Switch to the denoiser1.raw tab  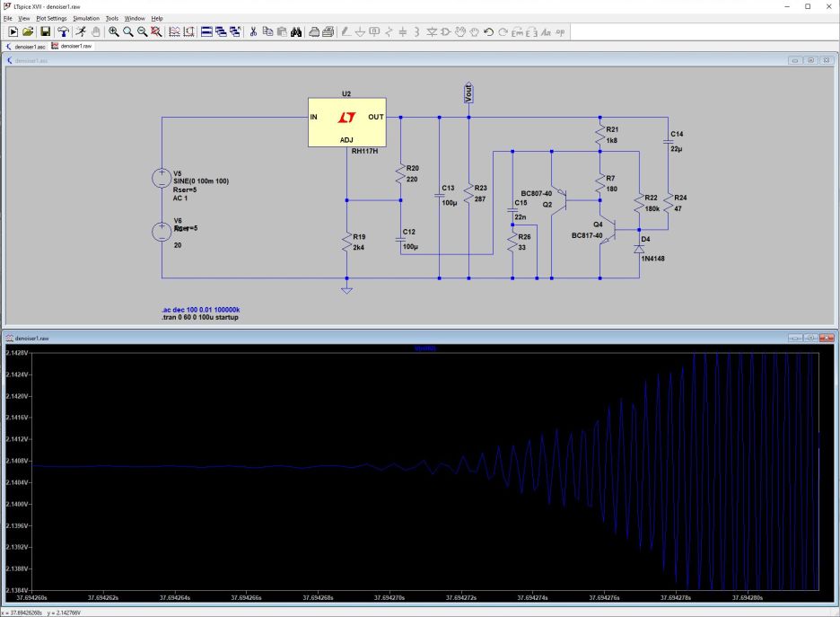(72, 46)
